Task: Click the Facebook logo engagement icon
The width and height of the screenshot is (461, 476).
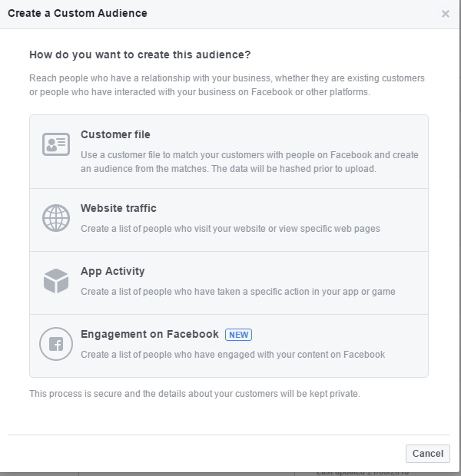Action: pos(56,344)
